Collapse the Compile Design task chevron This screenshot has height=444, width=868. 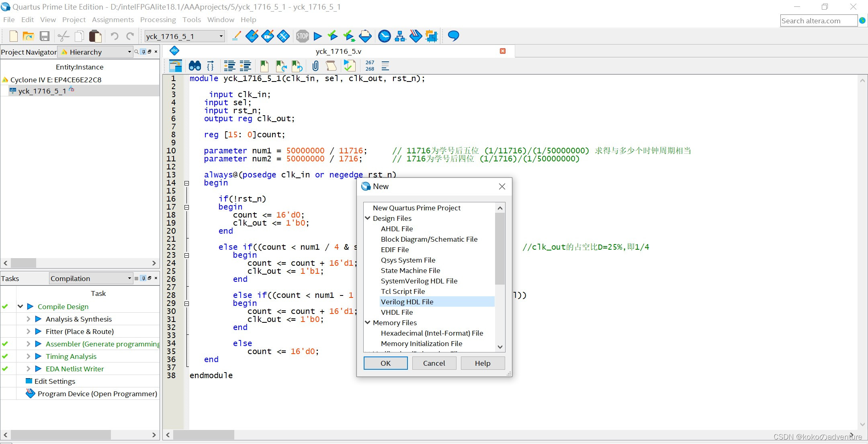(20, 306)
